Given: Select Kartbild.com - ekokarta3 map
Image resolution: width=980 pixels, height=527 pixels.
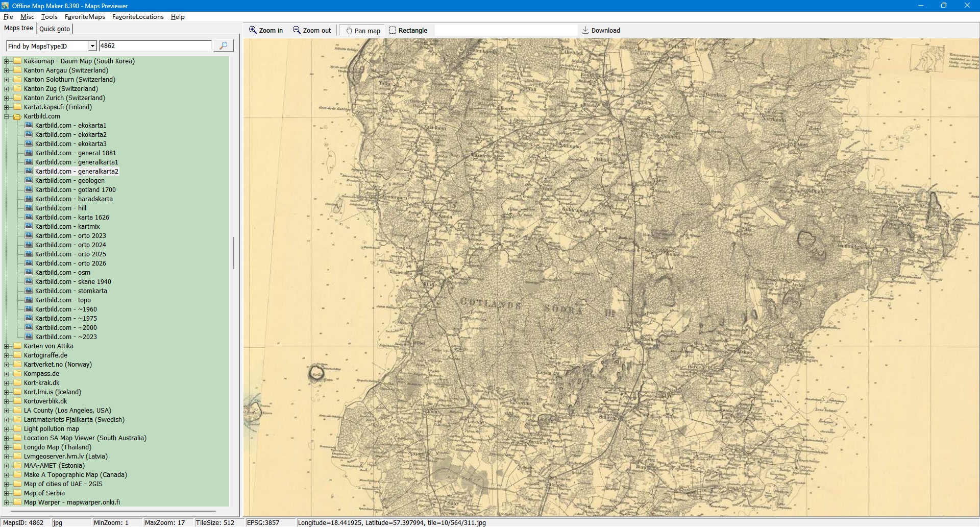Looking at the screenshot, I should click(71, 144).
